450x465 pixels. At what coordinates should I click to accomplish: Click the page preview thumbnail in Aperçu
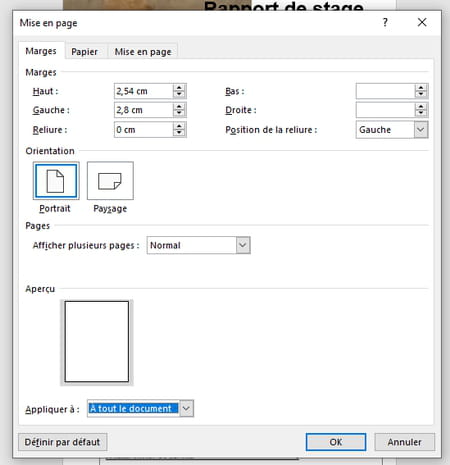click(x=97, y=342)
